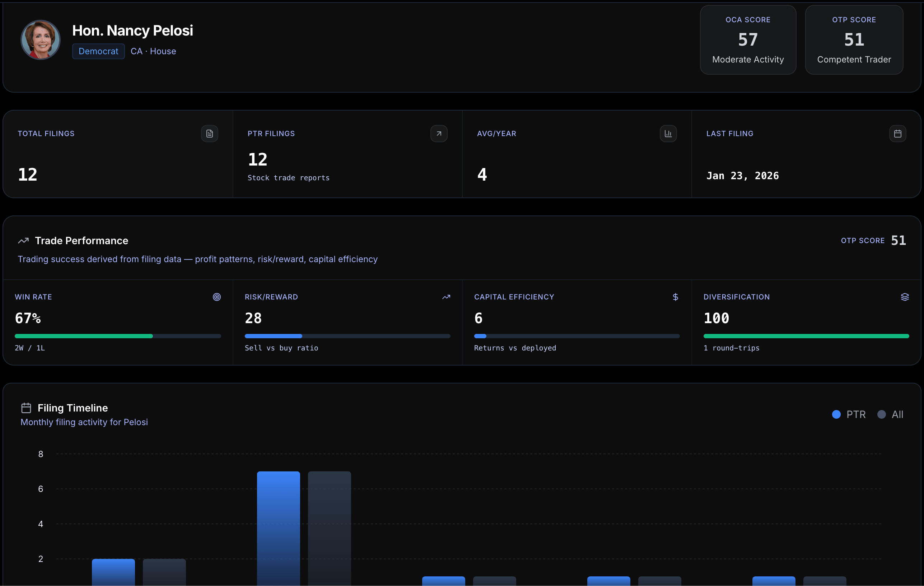Click the PTR Filings arrow icon
Screen dimensions: 924x586
tap(439, 134)
